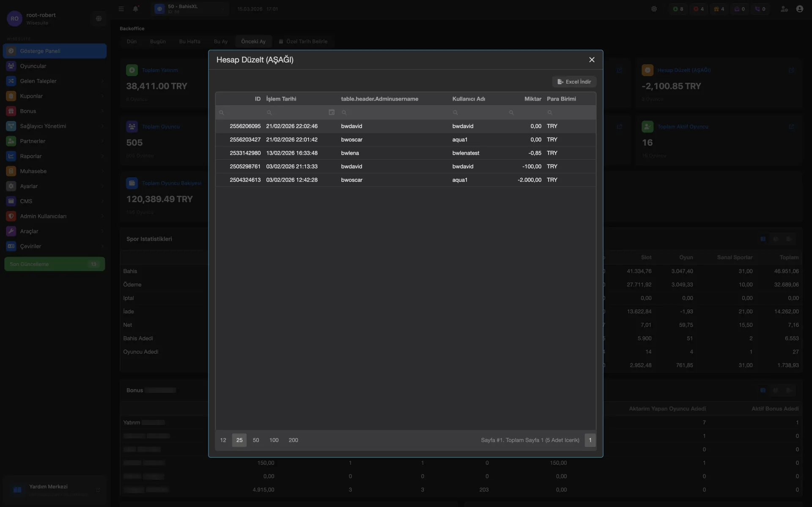Open the Raporlar reports chart icon
Viewport: 812px width, 507px height.
pyautogui.click(x=11, y=156)
